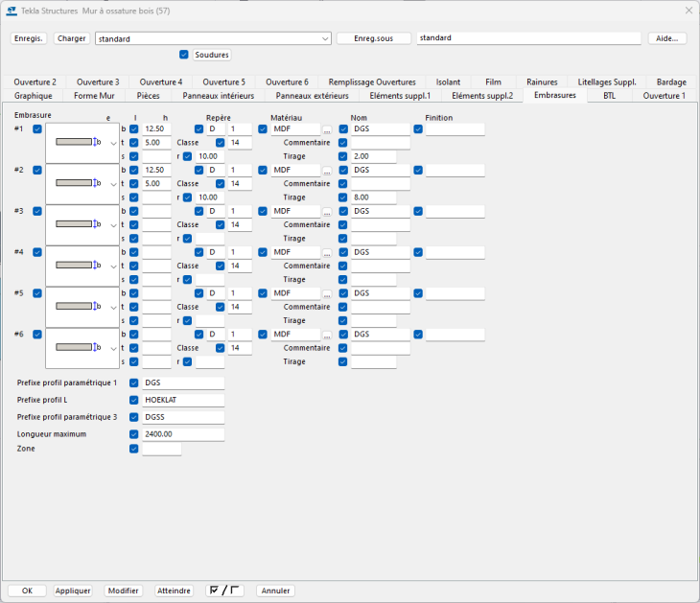This screenshot has height=603, width=700.
Task: Expand embrasure #2 shape dropdown
Action: 113,184
